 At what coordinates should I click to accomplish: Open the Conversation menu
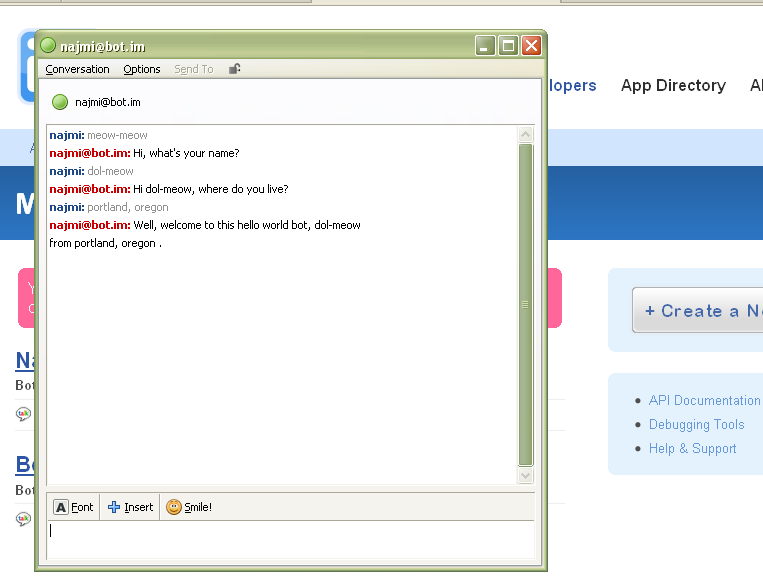(x=77, y=70)
